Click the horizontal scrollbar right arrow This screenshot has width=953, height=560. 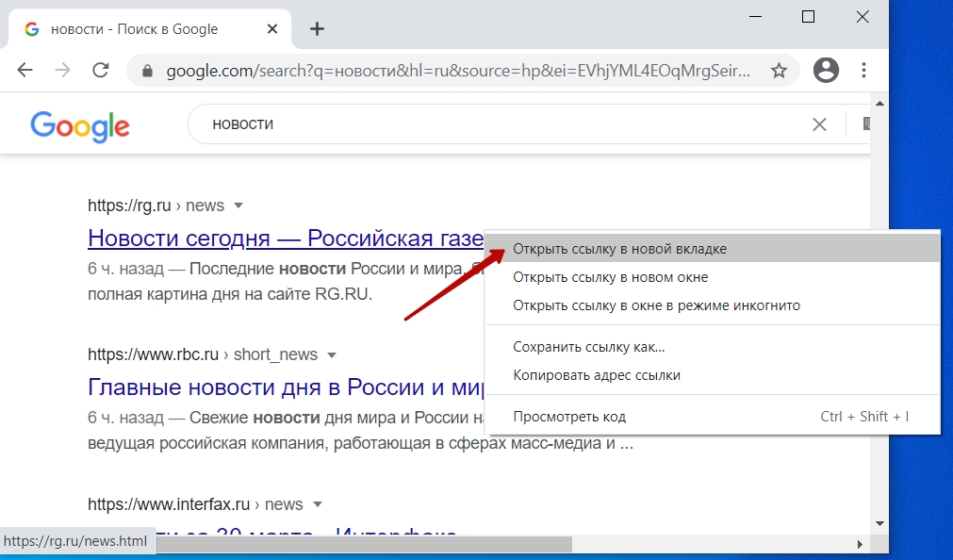[860, 544]
